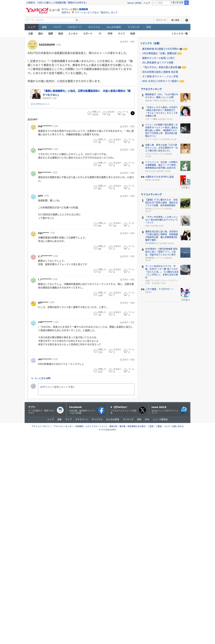The width and height of the screenshot is (215, 644).
Task: Click the gkt***** duck avatar
Action: [33, 304]
